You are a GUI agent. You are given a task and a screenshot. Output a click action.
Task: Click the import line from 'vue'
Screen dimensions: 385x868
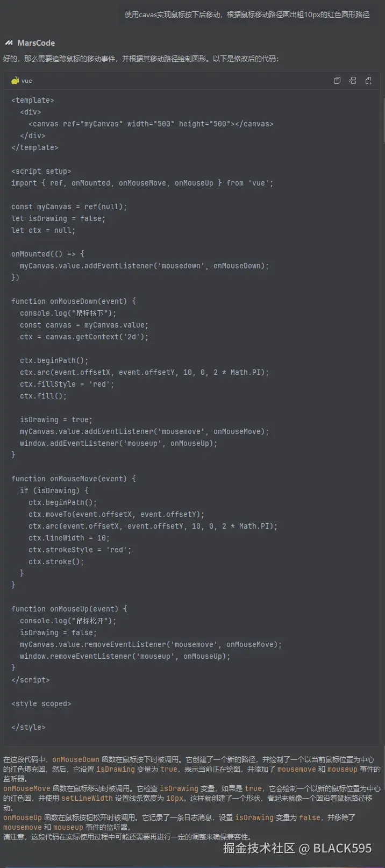(x=142, y=183)
